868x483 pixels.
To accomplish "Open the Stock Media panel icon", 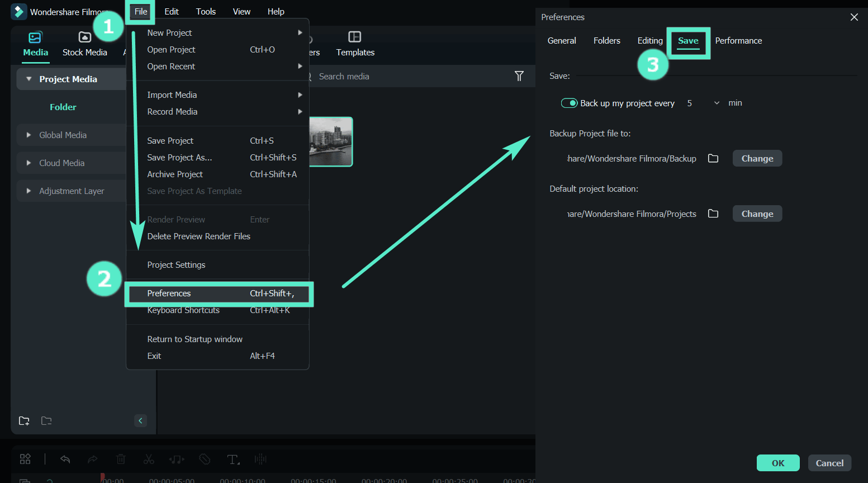I will (x=85, y=37).
